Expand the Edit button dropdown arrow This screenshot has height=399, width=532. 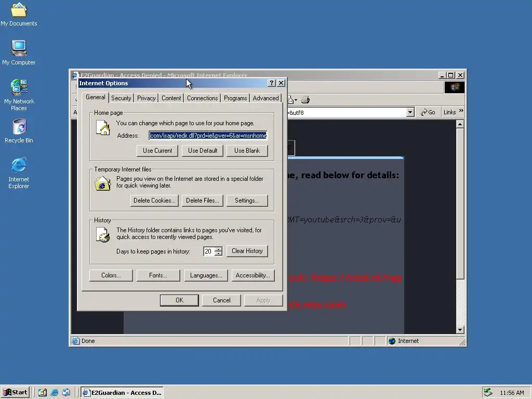click(x=296, y=100)
